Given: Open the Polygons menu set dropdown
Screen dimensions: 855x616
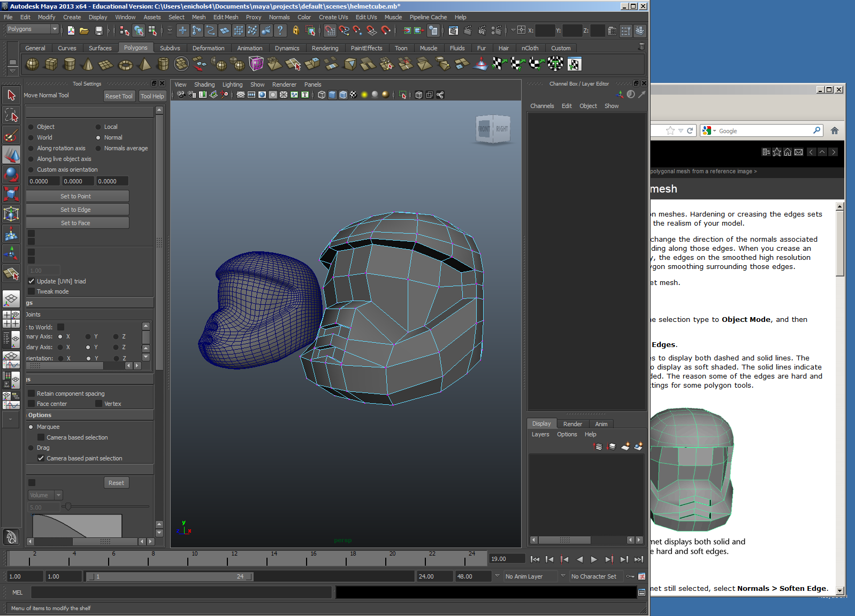Looking at the screenshot, I should 32,29.
